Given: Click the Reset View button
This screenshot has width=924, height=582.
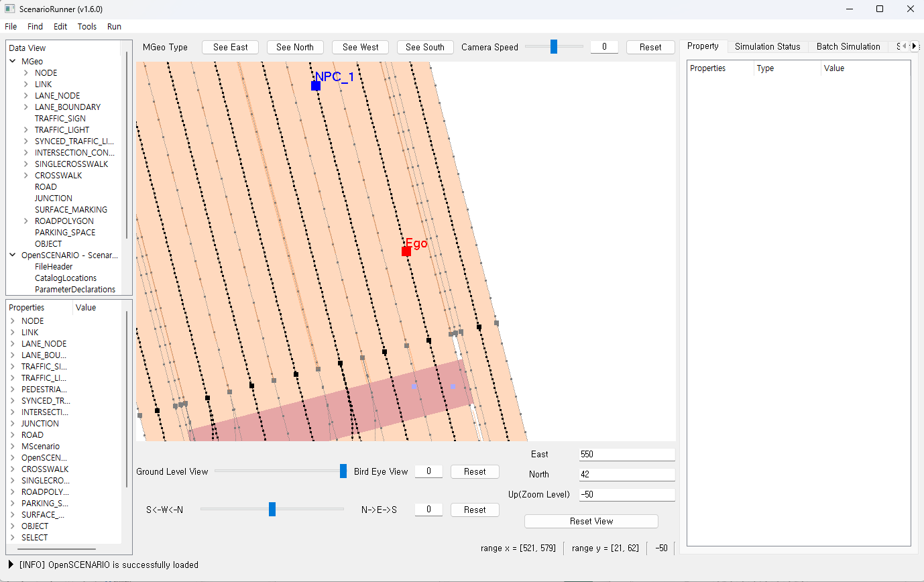Looking at the screenshot, I should [591, 521].
